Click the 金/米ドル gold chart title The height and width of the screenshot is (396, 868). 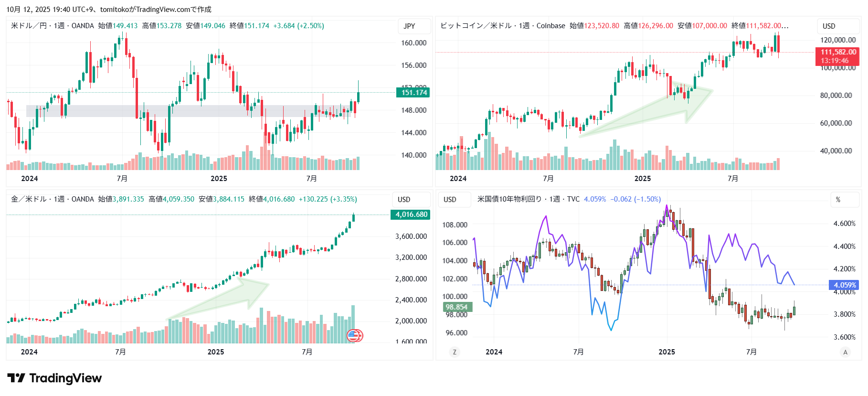[29, 199]
